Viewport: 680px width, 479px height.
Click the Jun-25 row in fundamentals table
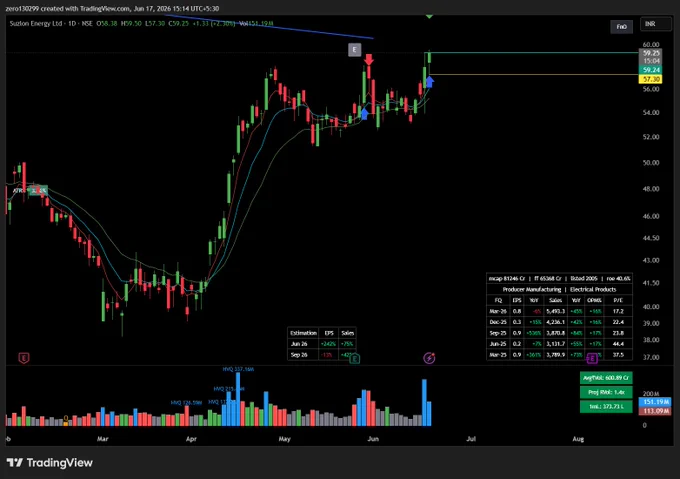pyautogui.click(x=559, y=344)
